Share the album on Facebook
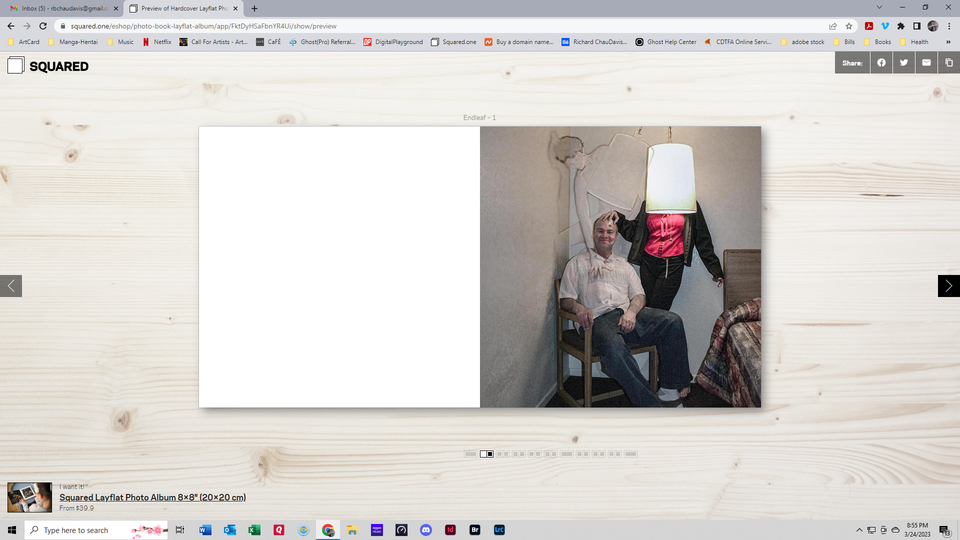Screen dimensions: 960x540 [881, 62]
